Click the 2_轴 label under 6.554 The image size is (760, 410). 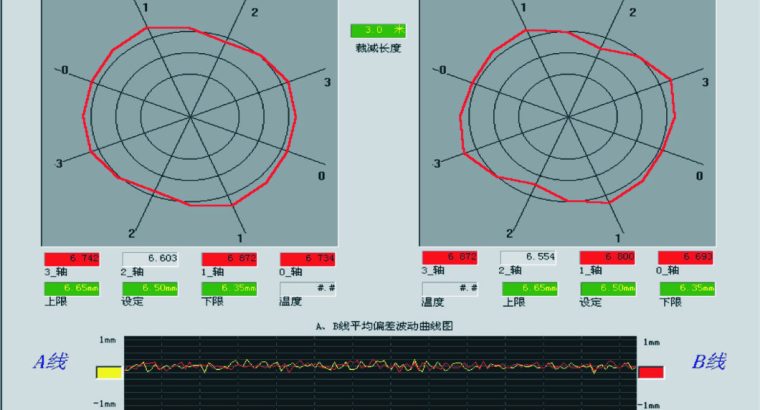tap(510, 270)
